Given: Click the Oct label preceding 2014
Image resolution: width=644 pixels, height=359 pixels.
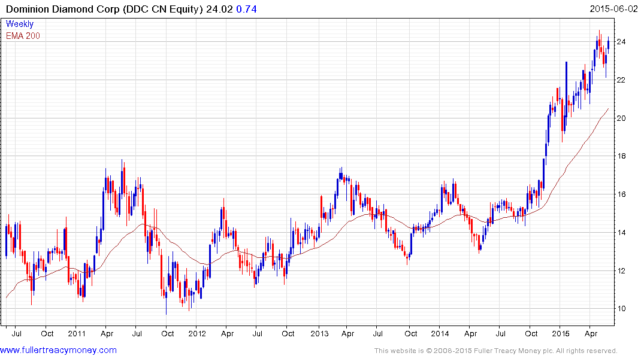Looking at the screenshot, I should click(x=411, y=333).
